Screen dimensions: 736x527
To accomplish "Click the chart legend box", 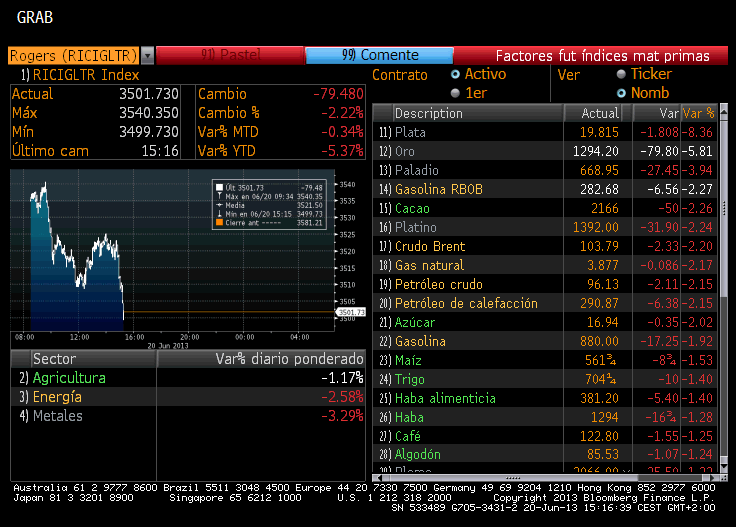I will click(269, 205).
